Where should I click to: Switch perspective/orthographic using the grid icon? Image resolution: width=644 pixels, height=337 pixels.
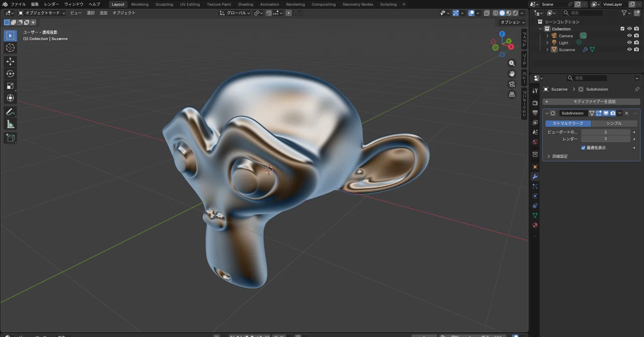pos(512,94)
